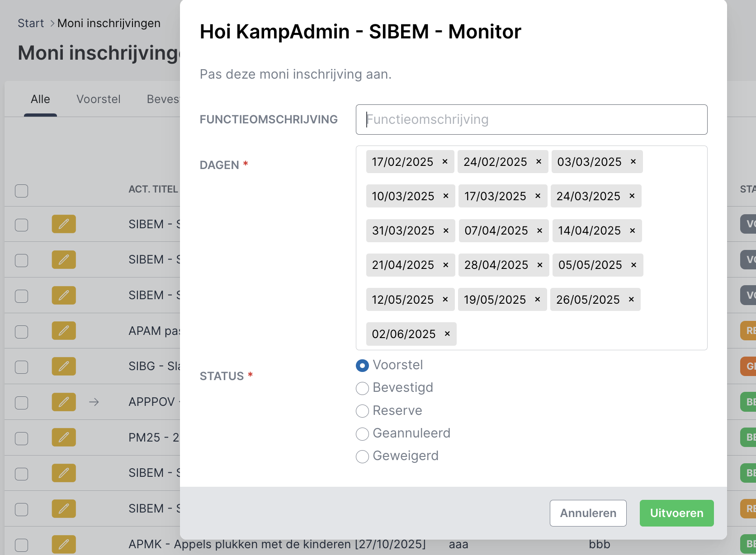
Task: Remove the 28/04/2025 date tag
Action: 539,265
